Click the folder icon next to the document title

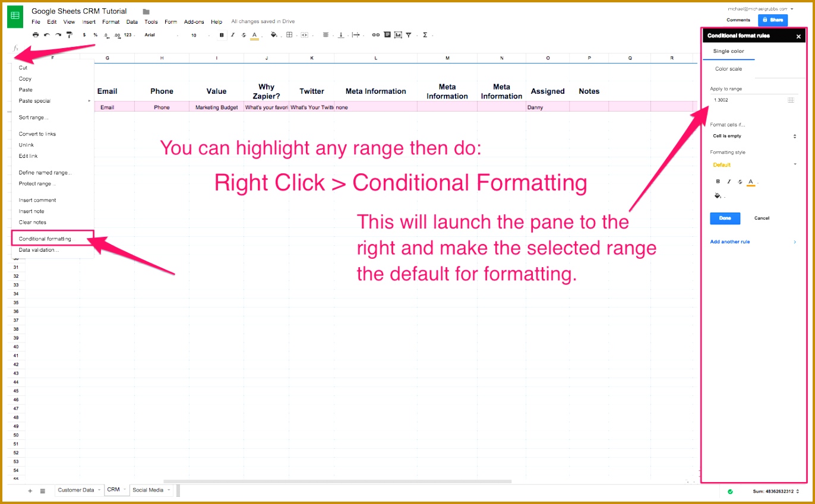tap(146, 12)
